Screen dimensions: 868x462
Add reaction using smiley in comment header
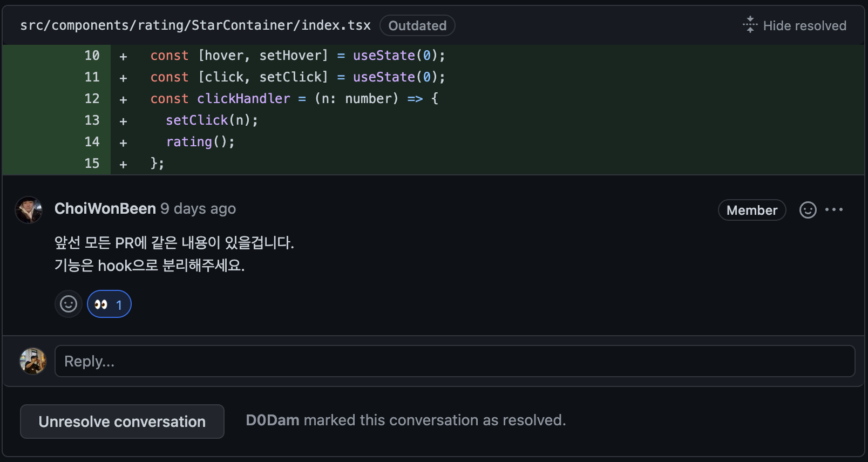(x=808, y=210)
